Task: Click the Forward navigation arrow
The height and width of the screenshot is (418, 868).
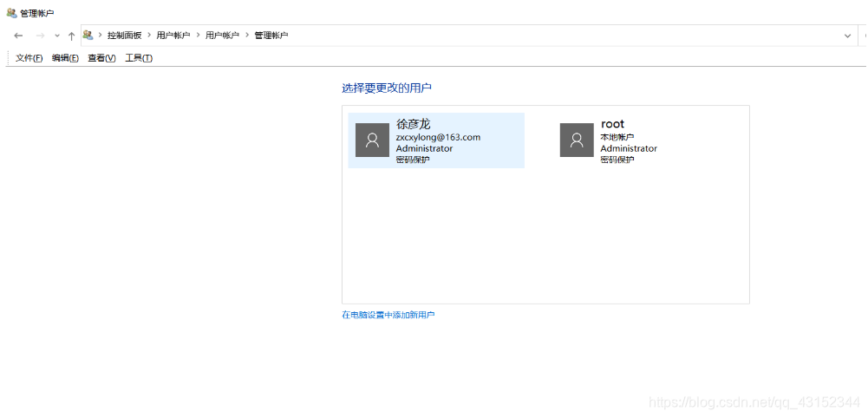Action: click(x=40, y=36)
